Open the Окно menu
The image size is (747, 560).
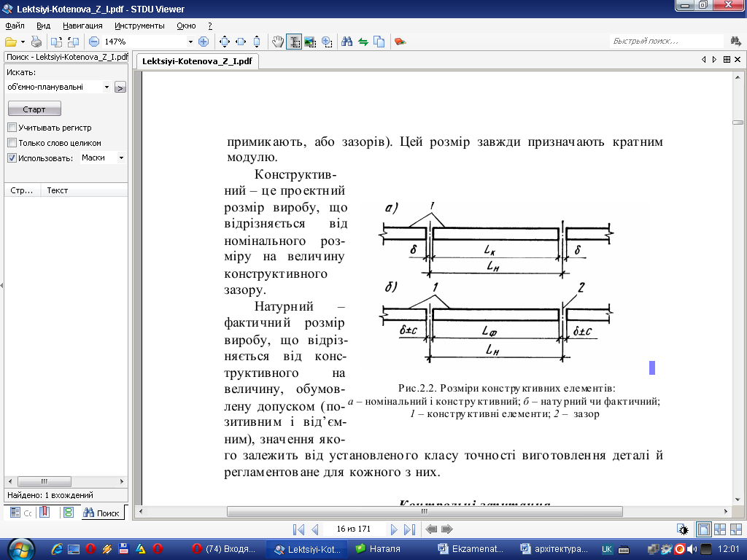186,26
